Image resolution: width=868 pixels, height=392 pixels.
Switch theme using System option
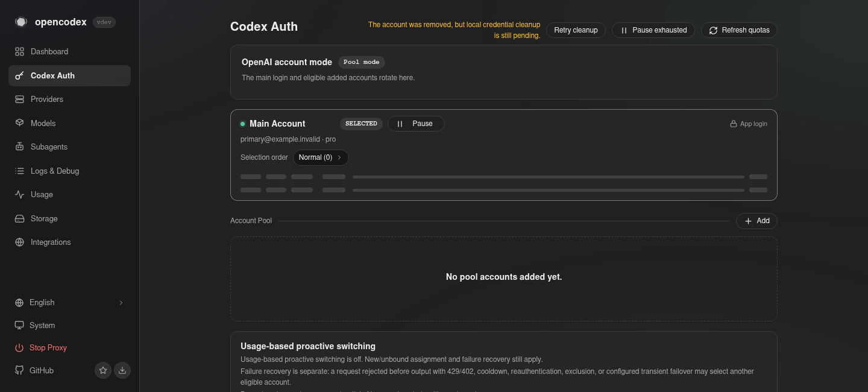69,325
